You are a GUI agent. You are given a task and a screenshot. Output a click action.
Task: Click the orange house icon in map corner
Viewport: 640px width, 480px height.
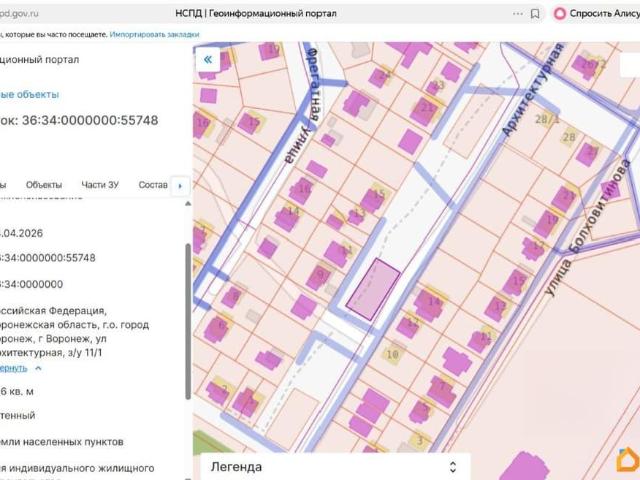628,460
